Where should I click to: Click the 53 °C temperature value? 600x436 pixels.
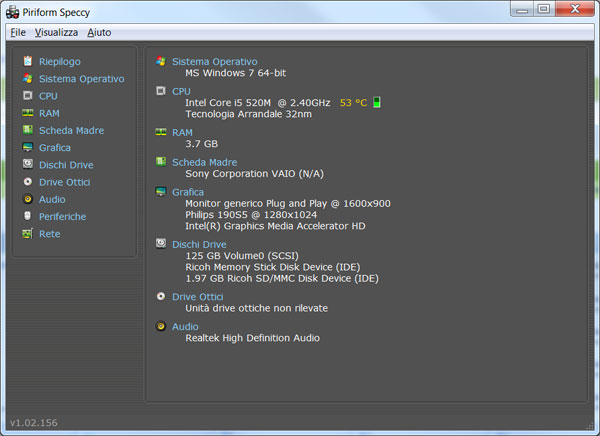click(x=353, y=103)
